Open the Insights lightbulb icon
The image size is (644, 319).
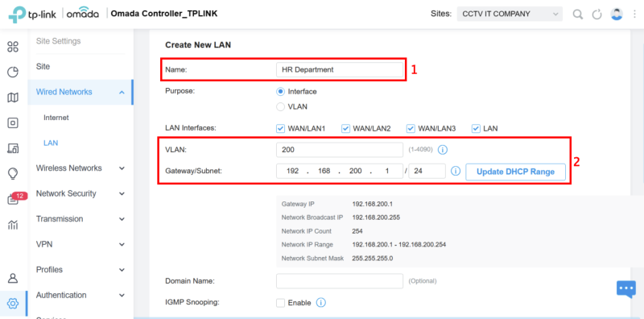[13, 174]
